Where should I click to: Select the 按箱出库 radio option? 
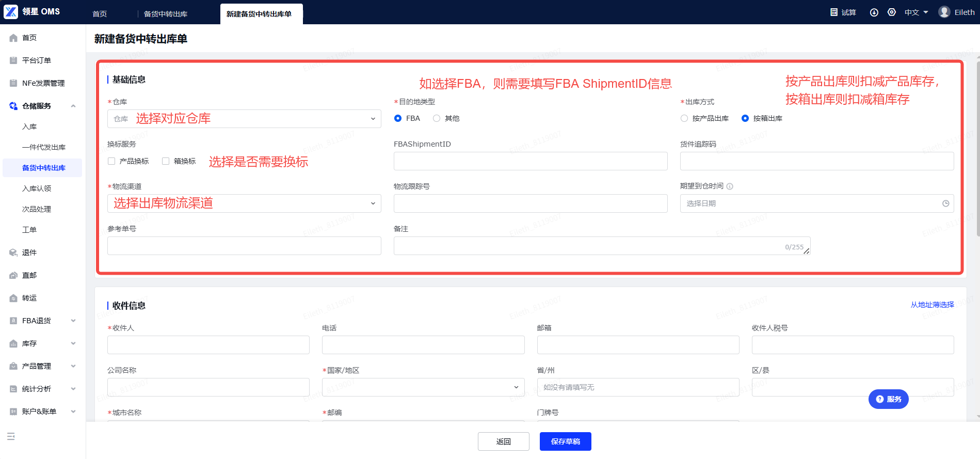point(745,118)
